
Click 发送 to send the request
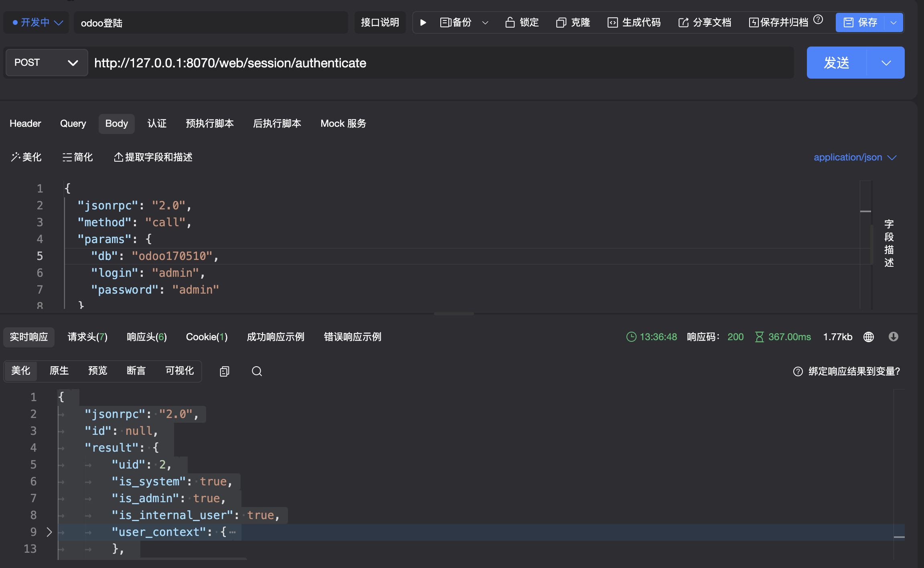pos(836,63)
